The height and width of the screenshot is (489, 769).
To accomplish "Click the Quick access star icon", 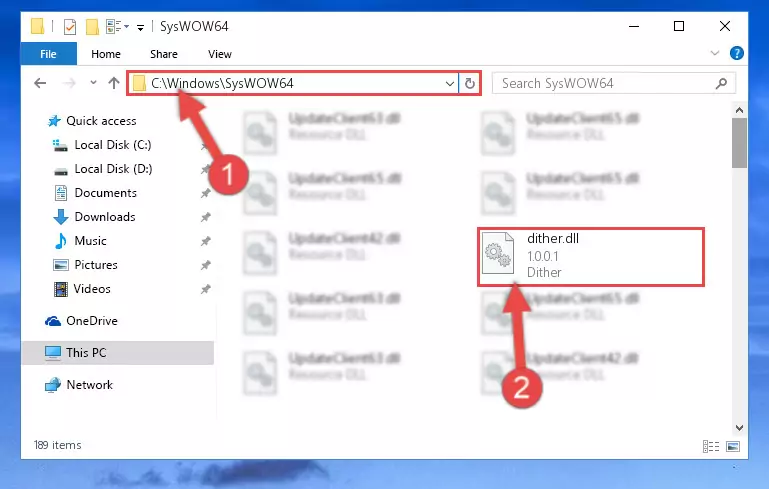I will [54, 121].
